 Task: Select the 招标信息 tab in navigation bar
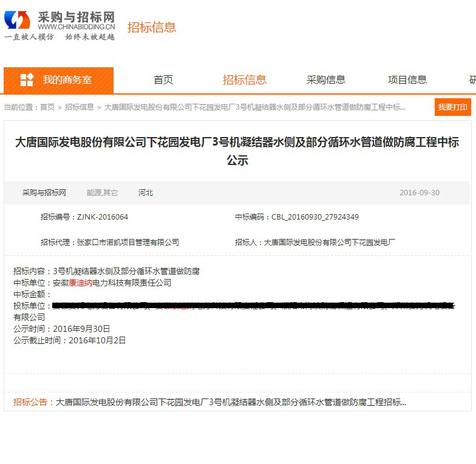pos(244,80)
